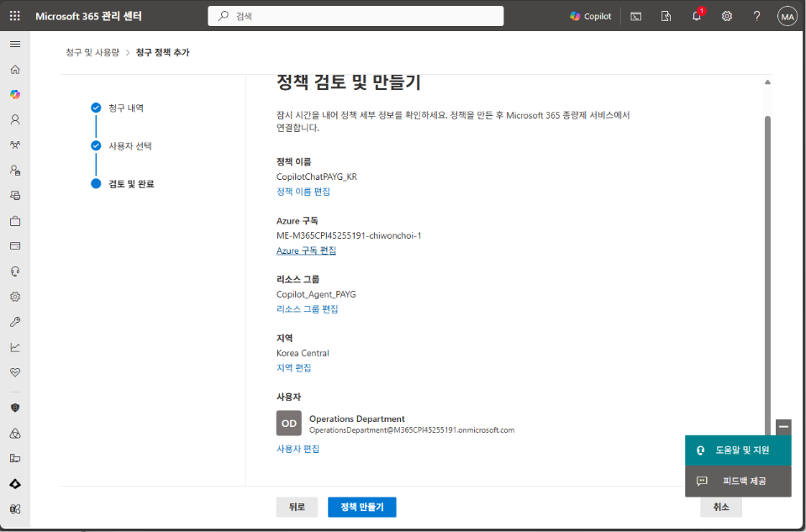Image resolution: width=806 pixels, height=532 pixels.
Task: Click the 지역 편집 link
Action: (294, 368)
